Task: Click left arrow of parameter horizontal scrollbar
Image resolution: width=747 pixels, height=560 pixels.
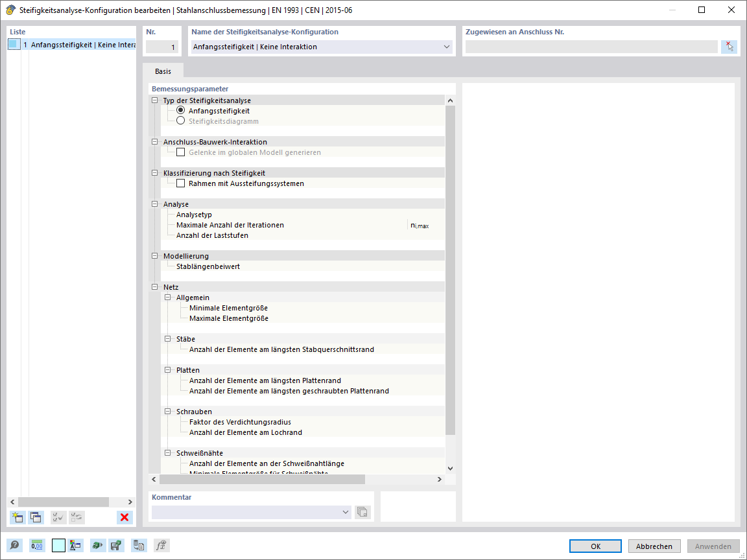Action: [x=154, y=479]
